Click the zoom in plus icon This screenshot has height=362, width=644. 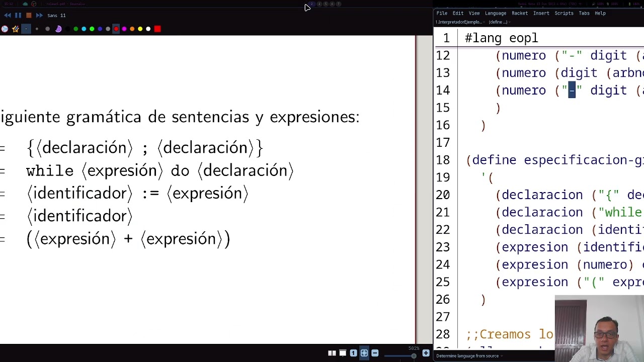click(x=426, y=353)
